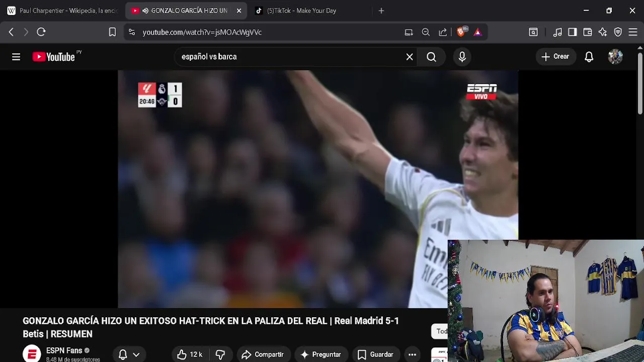Click the Preguntar button
Viewport: 644px width, 362px height.
[x=320, y=354]
